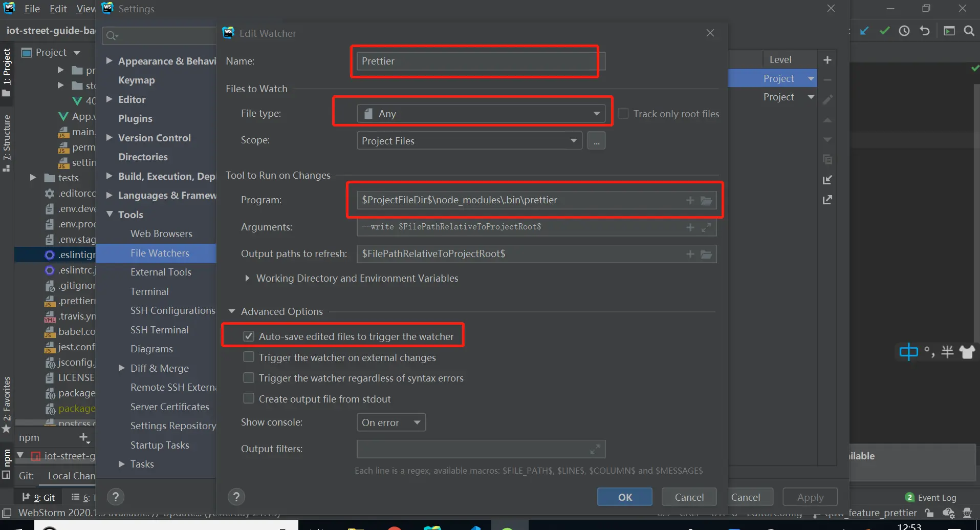Screen dimensions: 980x530
Task: Expand the Arguments field with the diagonal arrows icon
Action: click(707, 227)
